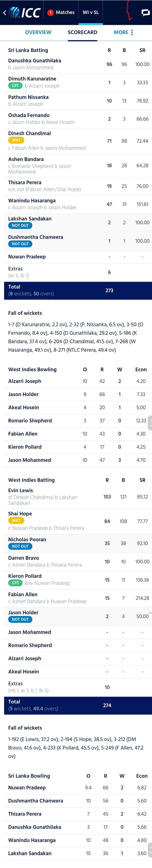This screenshot has width=152, height=868.
Task: Tap the WKT badge under Shai Hope
Action: (16, 520)
